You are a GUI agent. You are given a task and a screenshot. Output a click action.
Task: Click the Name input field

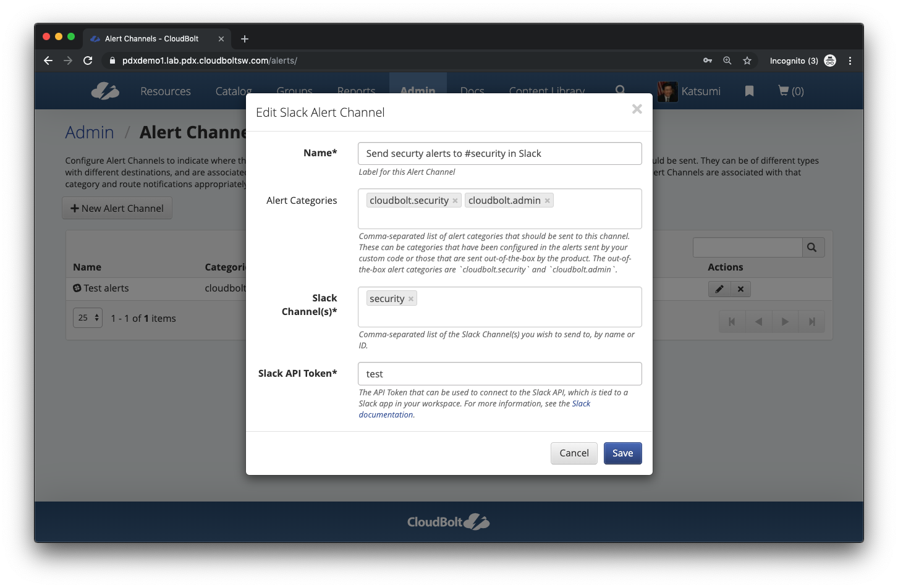499,154
